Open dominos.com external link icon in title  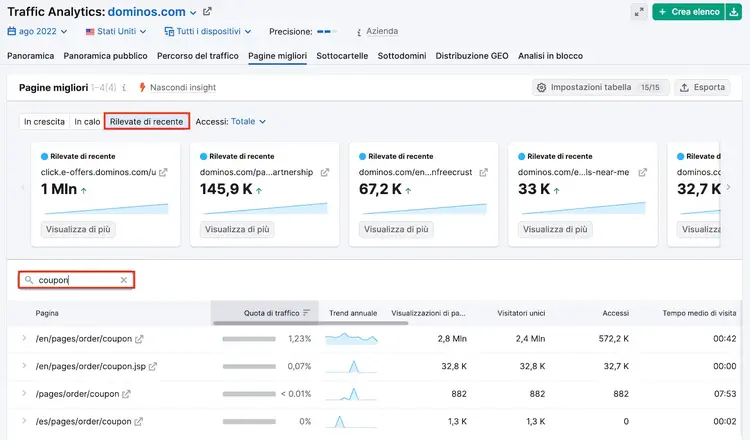[x=207, y=11]
